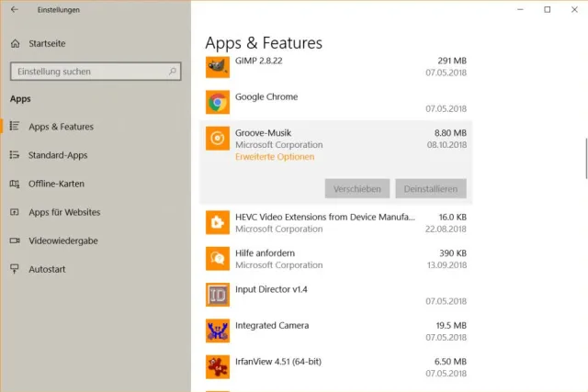Image resolution: width=588 pixels, height=392 pixels.
Task: Click the Groove-Musik app icon
Action: [x=218, y=139]
